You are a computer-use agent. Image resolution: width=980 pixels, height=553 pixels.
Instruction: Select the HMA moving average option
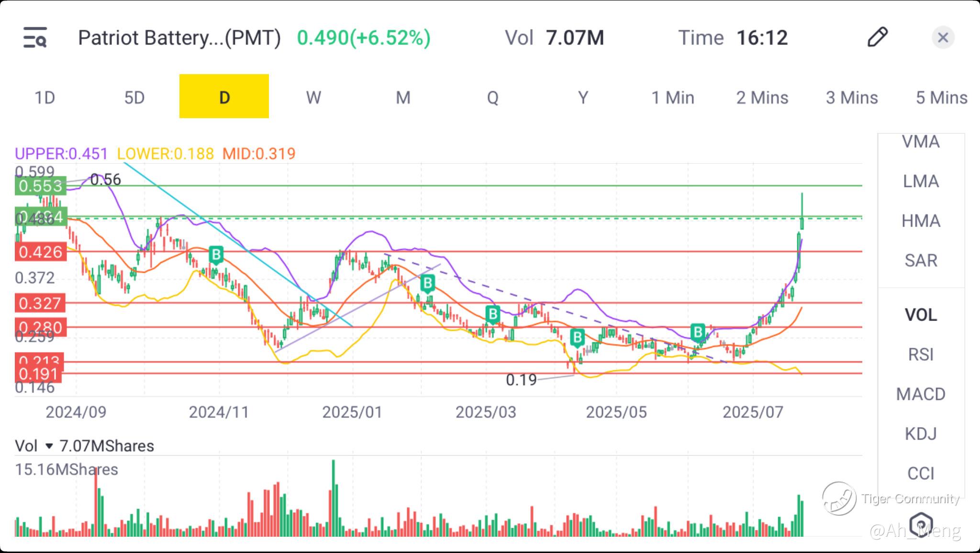tap(920, 221)
